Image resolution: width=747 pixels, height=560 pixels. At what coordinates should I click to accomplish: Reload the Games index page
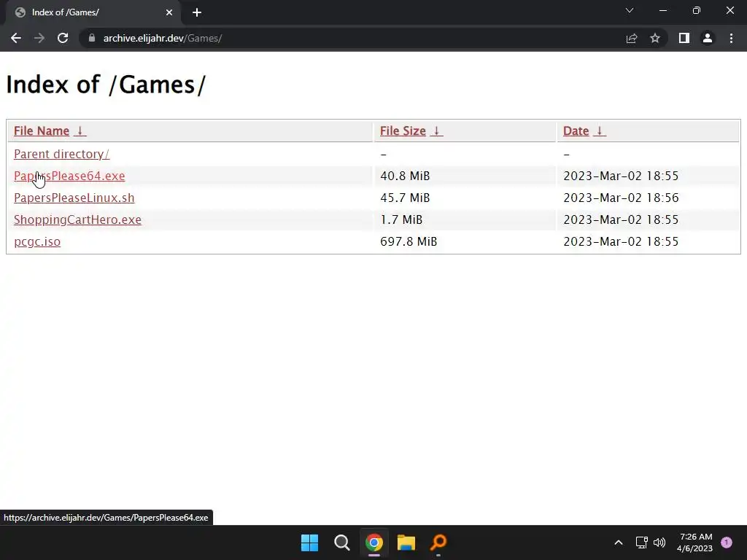(63, 38)
